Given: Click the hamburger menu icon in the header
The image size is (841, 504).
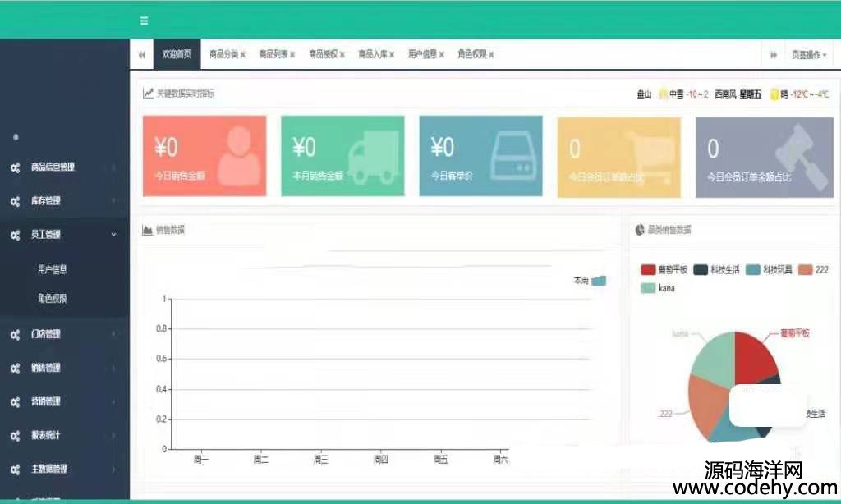Looking at the screenshot, I should (145, 21).
